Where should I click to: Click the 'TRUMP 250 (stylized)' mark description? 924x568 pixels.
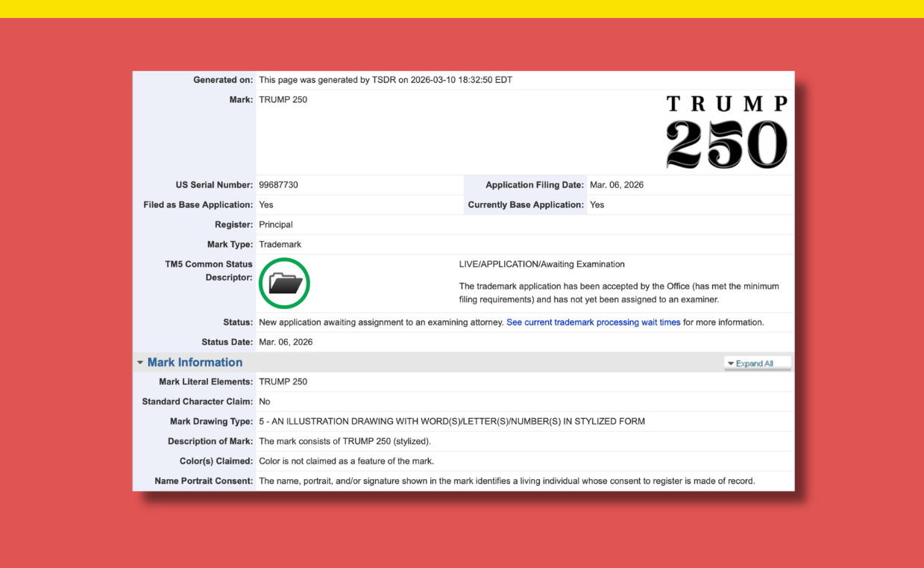pyautogui.click(x=345, y=441)
